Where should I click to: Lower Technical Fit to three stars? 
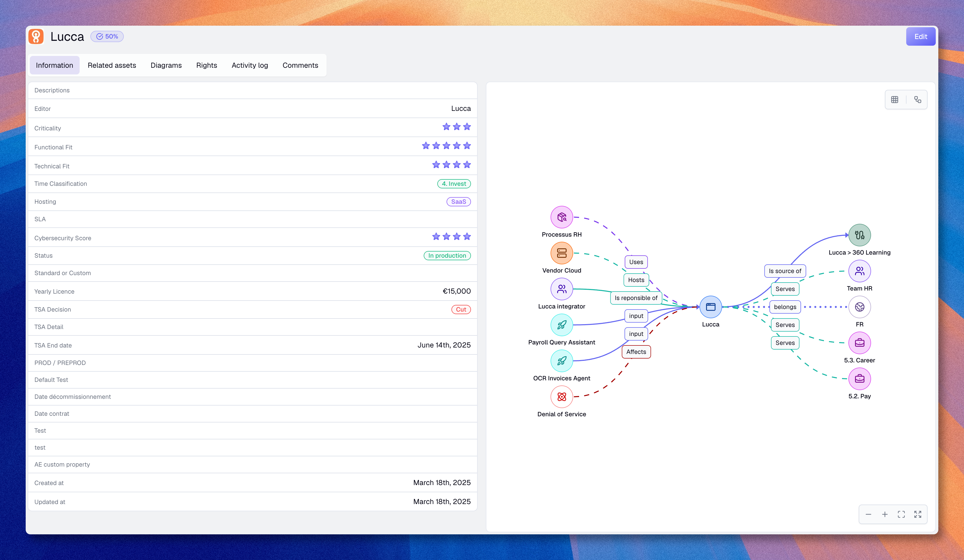pos(456,165)
